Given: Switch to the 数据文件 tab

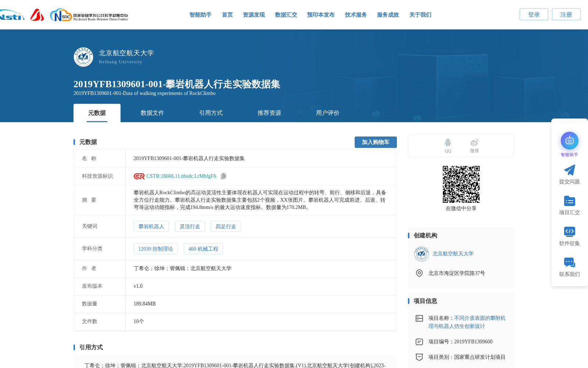Looking at the screenshot, I should click(x=153, y=113).
